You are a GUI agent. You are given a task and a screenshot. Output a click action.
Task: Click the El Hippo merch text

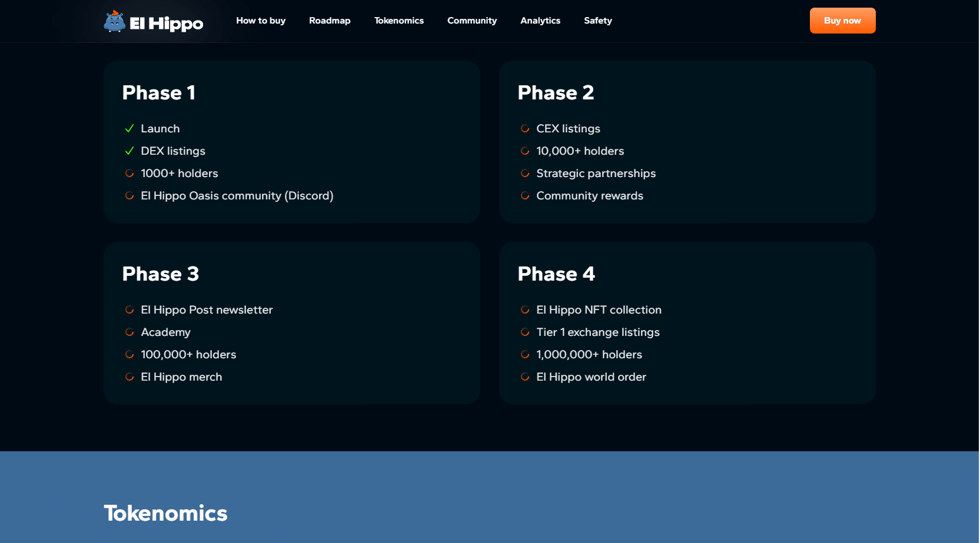(x=181, y=377)
